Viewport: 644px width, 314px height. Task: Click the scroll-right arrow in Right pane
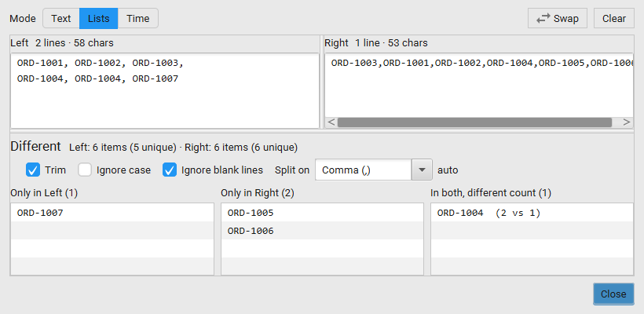pyautogui.click(x=627, y=122)
